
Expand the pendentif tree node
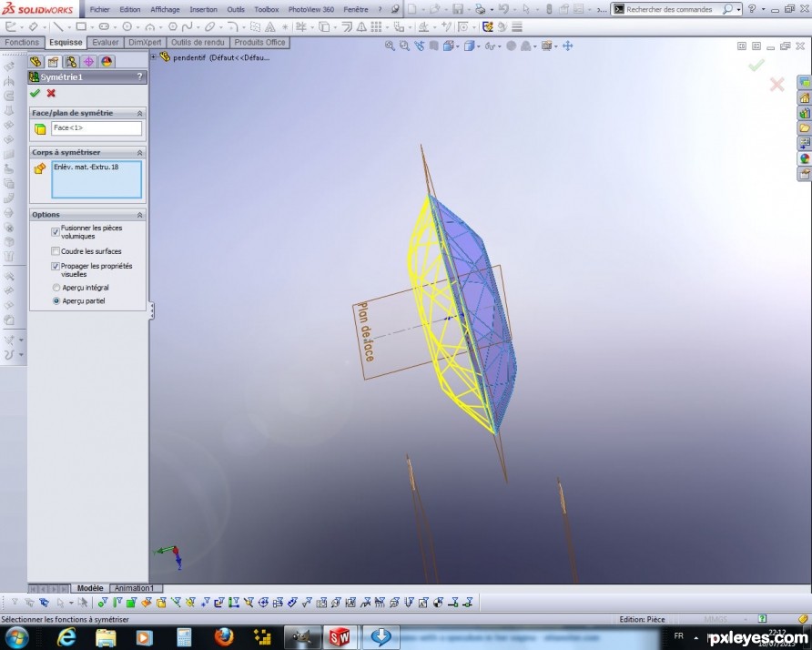[x=154, y=57]
